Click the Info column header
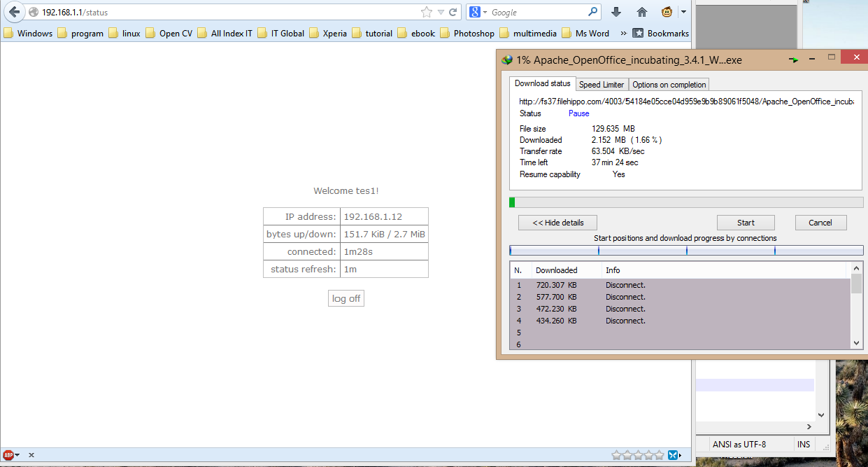Screen dimensions: 868x467 click(724, 270)
